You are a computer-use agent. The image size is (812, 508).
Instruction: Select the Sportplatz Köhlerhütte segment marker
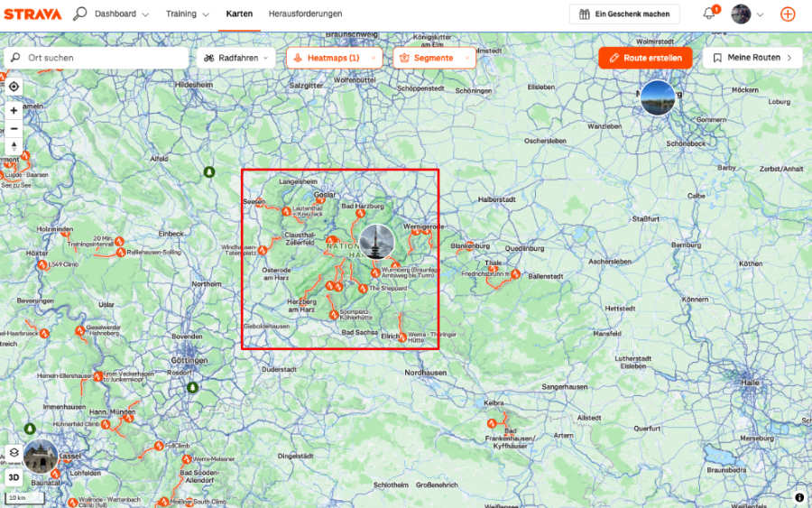point(334,314)
